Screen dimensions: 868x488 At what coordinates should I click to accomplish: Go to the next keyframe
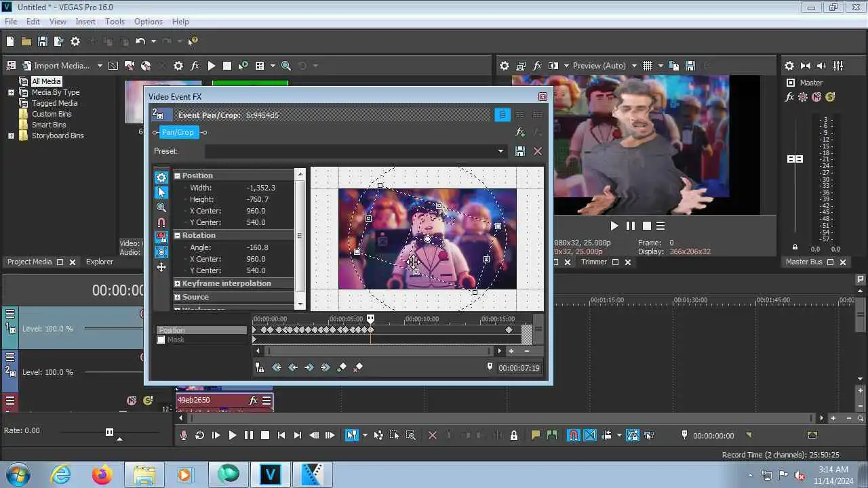(x=309, y=367)
